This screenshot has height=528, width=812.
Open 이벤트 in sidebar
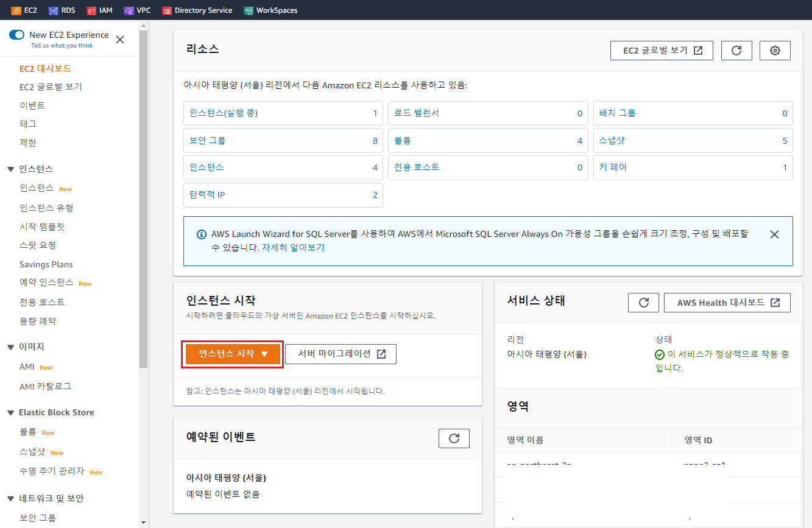[32, 105]
